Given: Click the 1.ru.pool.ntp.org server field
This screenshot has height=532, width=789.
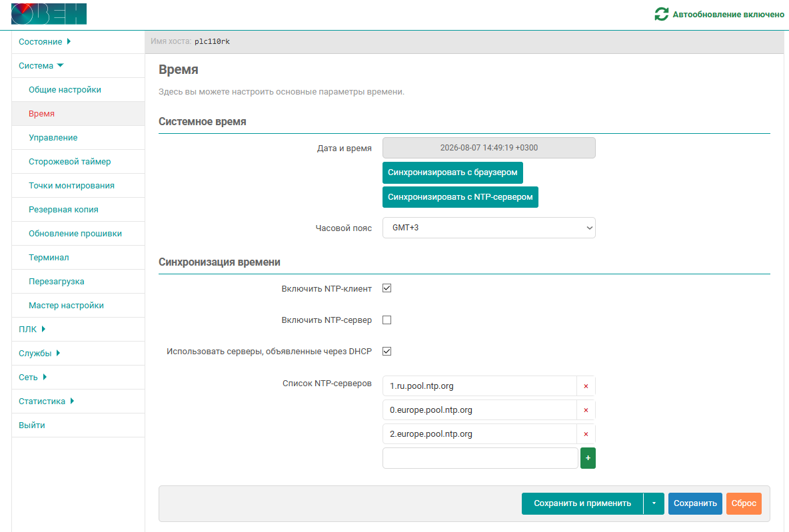Looking at the screenshot, I should click(480, 386).
